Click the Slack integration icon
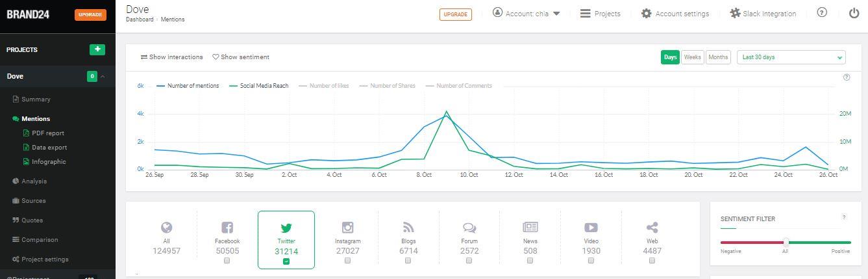The height and width of the screenshot is (279, 868). pyautogui.click(x=735, y=13)
